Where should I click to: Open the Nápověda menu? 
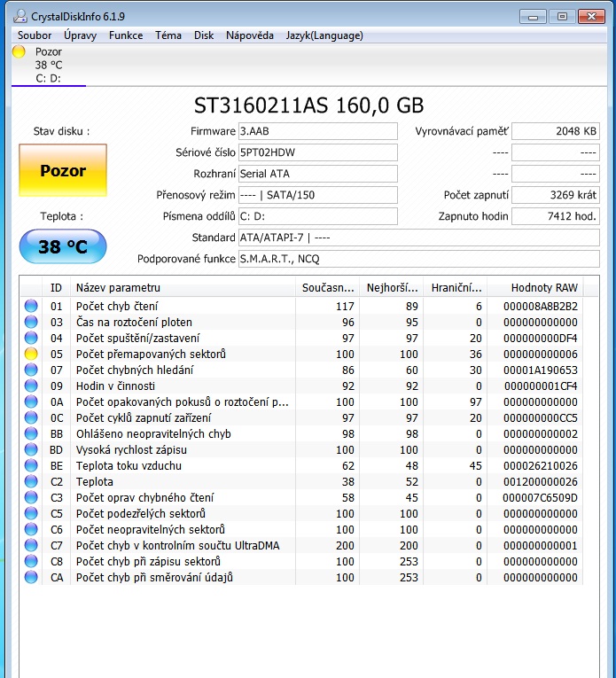[250, 35]
